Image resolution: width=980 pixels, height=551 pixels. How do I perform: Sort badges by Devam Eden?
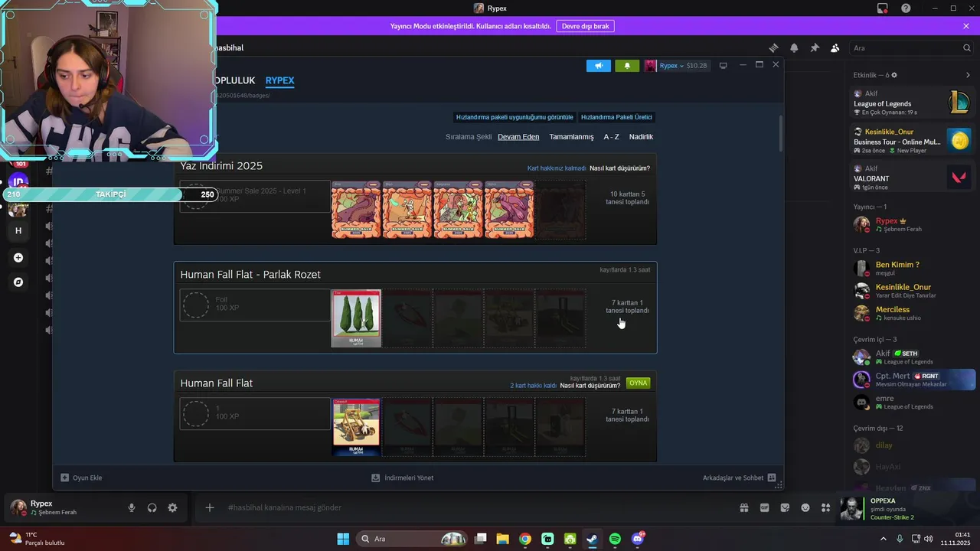coord(518,137)
